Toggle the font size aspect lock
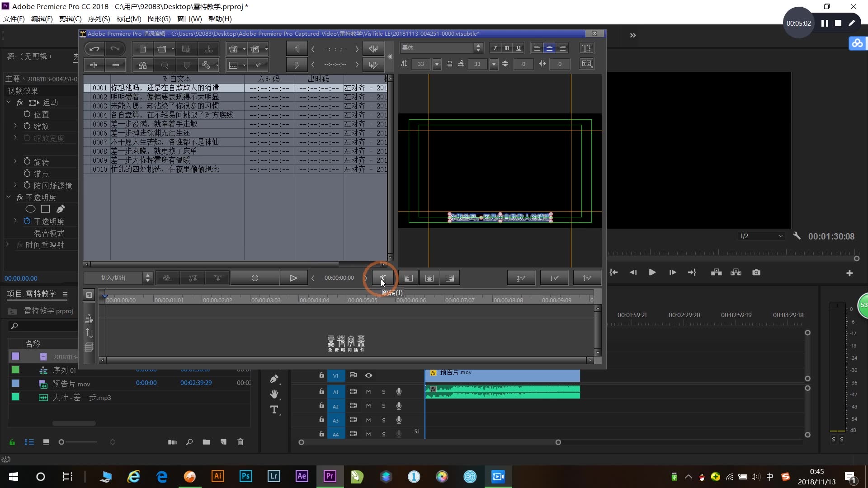The image size is (868, 488). (449, 64)
